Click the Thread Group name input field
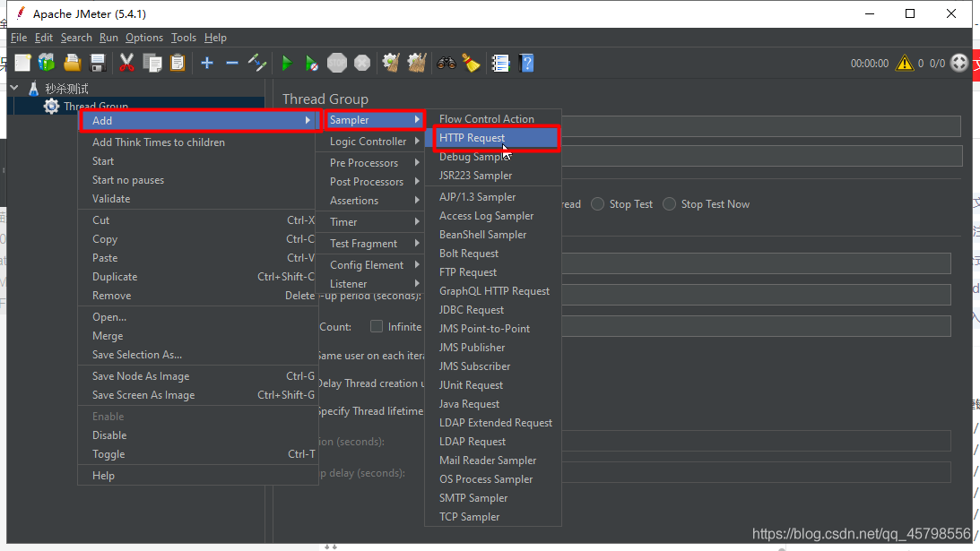 760,126
